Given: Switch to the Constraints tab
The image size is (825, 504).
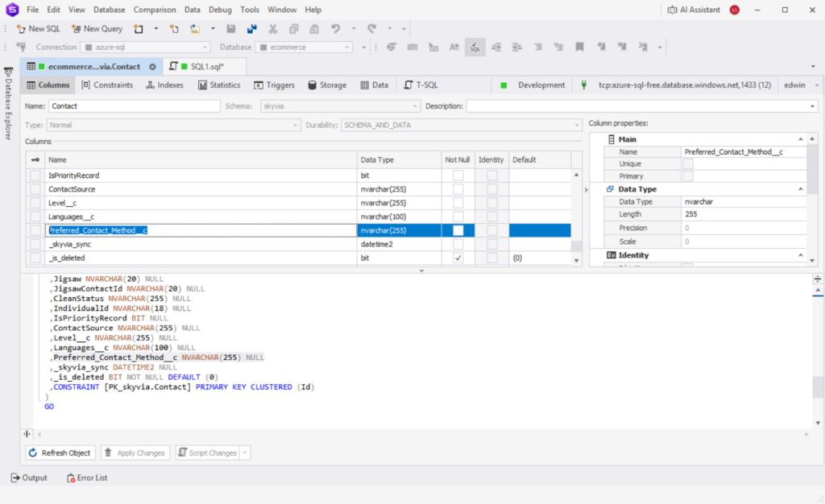Looking at the screenshot, I should (107, 85).
